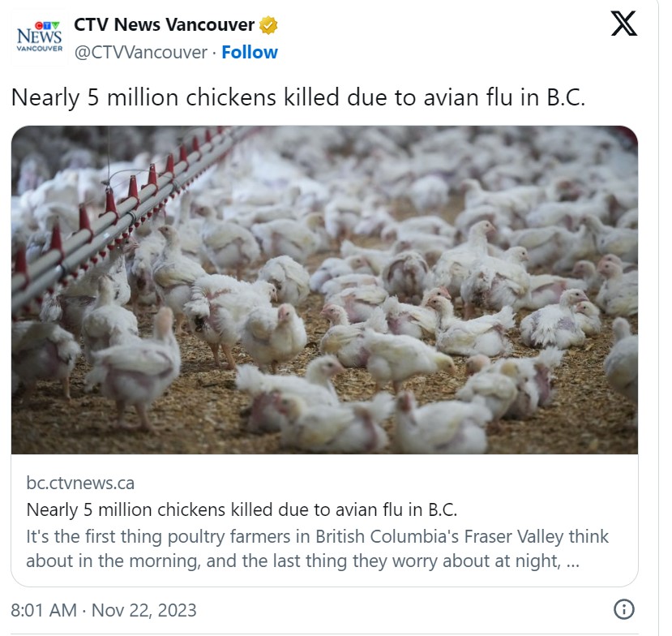Image resolution: width=672 pixels, height=636 pixels.
Task: Follow the CTV News Vancouver account
Action: pos(250,52)
